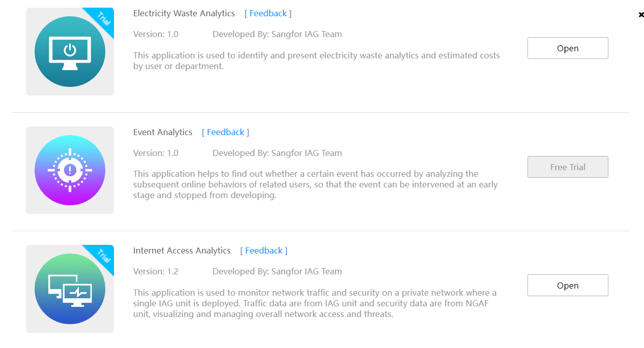This screenshot has width=644, height=348.
Task: Select the Event Analytics title
Action: tap(163, 132)
